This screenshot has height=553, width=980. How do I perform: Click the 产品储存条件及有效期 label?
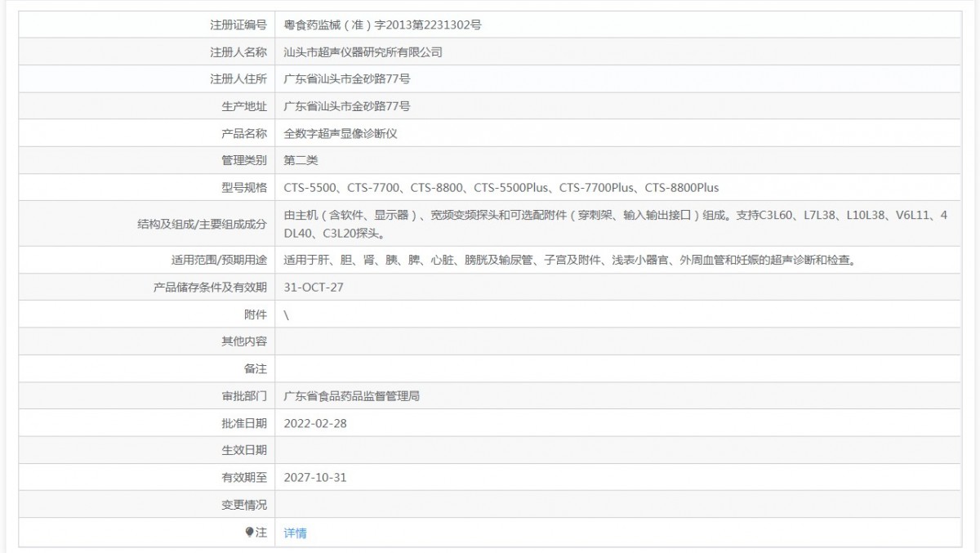pyautogui.click(x=210, y=287)
